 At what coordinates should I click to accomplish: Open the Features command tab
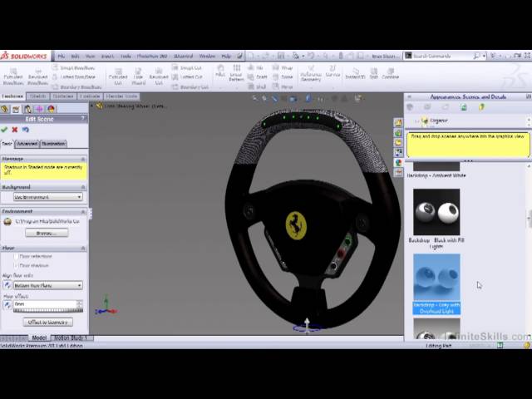pyautogui.click(x=12, y=96)
